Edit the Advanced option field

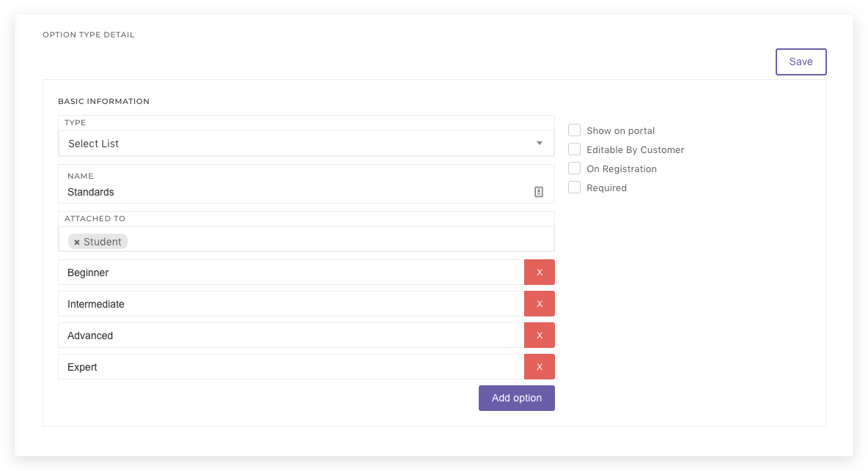(x=291, y=335)
